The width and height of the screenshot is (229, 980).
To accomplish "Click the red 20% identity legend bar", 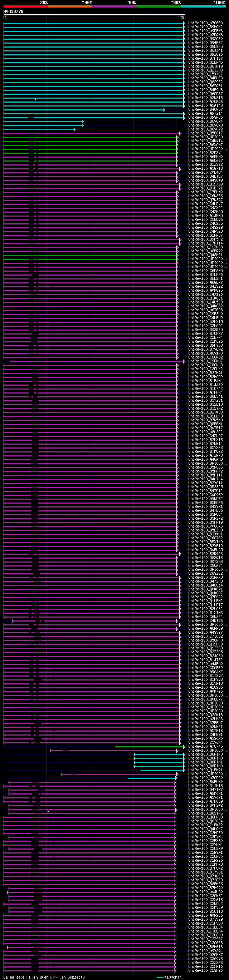I will [x=25, y=6].
